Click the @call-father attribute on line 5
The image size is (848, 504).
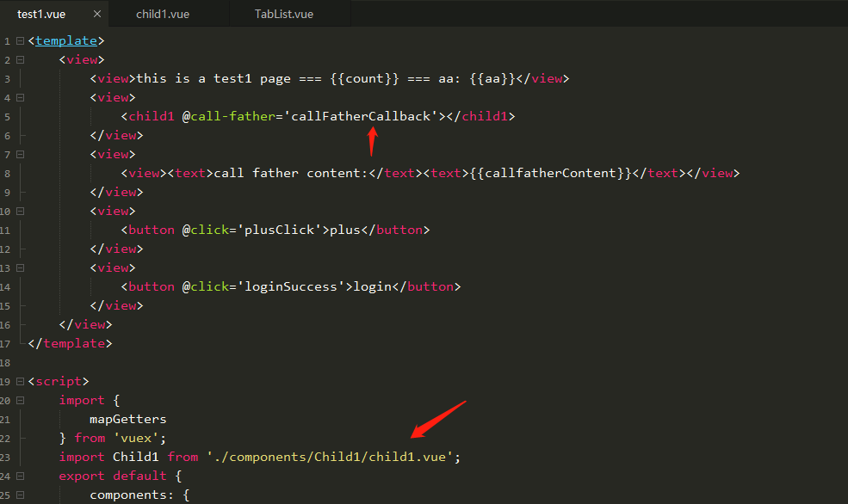tap(229, 116)
